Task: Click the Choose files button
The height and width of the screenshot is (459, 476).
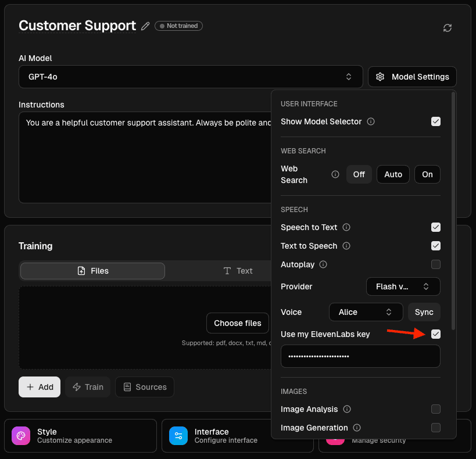Action: (x=237, y=323)
